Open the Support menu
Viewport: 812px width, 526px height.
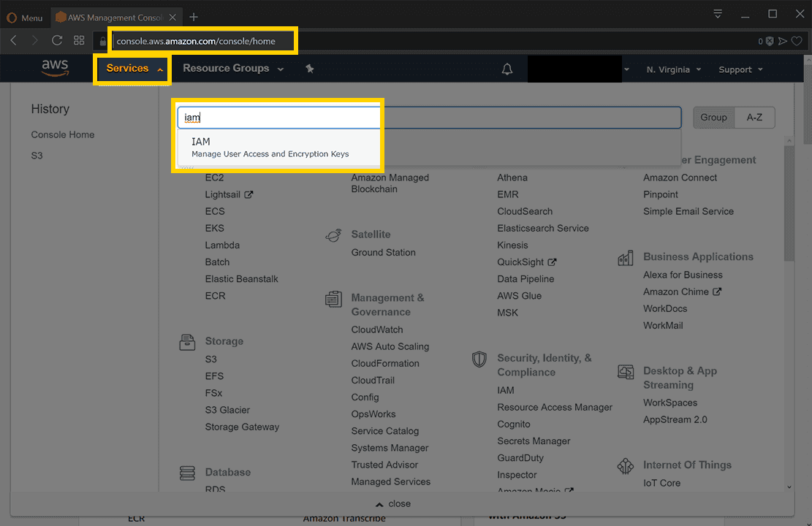click(x=740, y=69)
